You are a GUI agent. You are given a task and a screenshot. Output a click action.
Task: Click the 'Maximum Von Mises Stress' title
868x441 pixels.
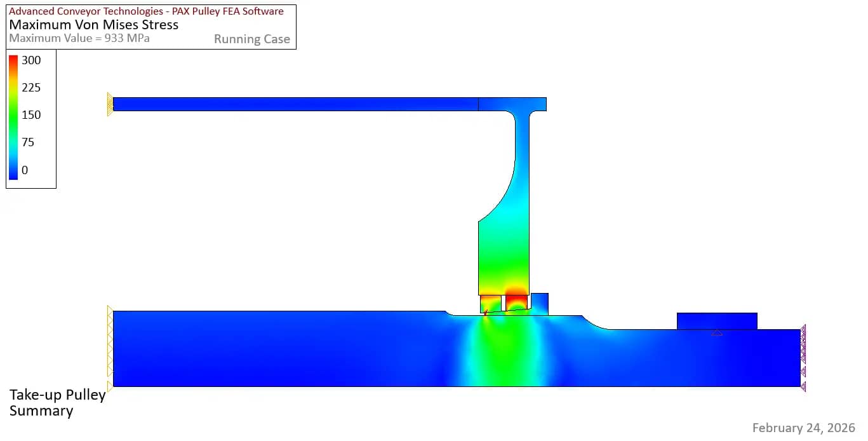[x=93, y=25]
